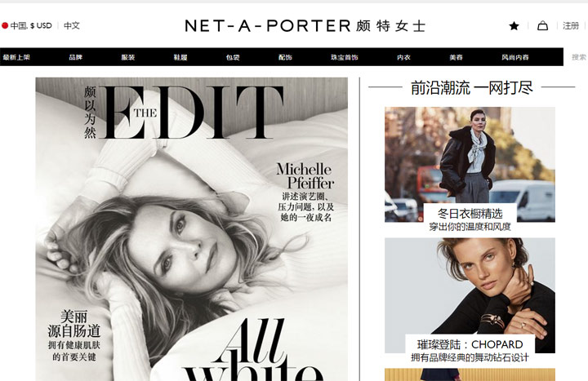Viewport: 588px width, 381px height.
Task: Open the 美容 menu
Action: [x=456, y=57]
